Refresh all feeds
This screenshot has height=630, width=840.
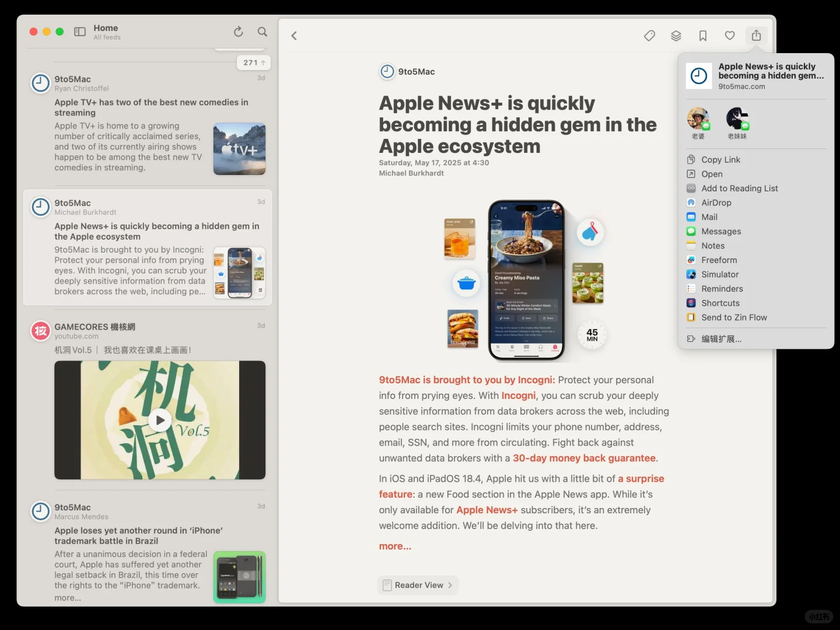coord(238,32)
